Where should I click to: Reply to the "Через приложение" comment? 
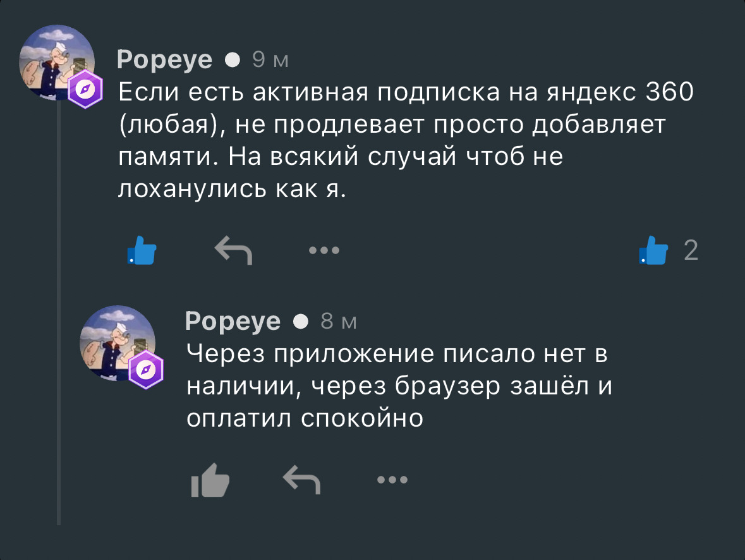pos(301,480)
